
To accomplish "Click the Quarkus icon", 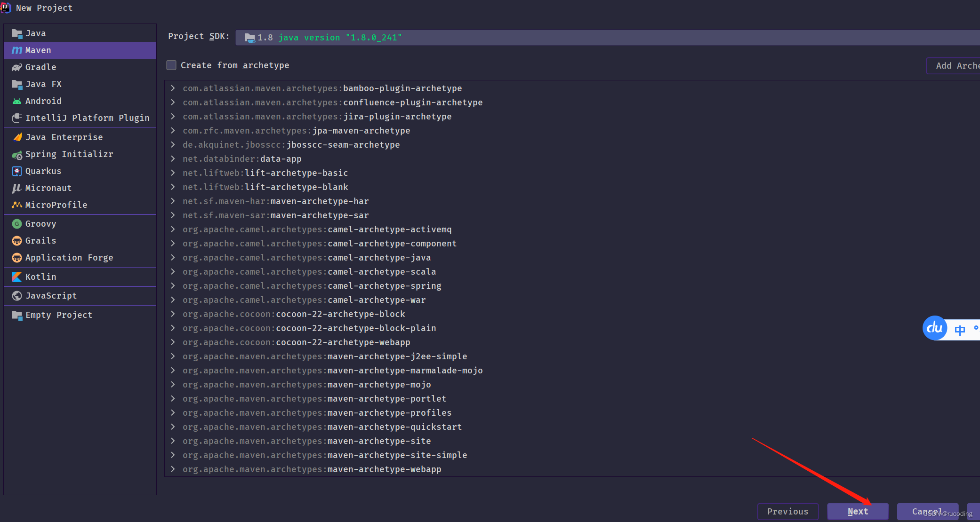I will pyautogui.click(x=17, y=171).
